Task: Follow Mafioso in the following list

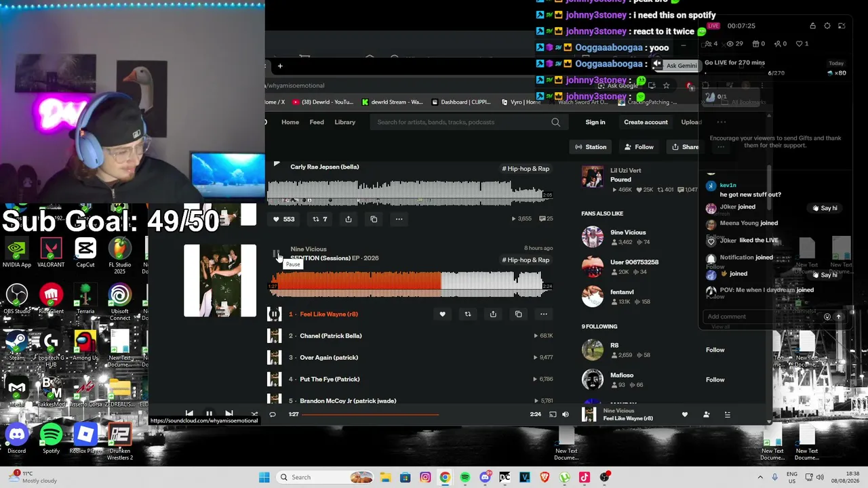Action: tap(715, 380)
